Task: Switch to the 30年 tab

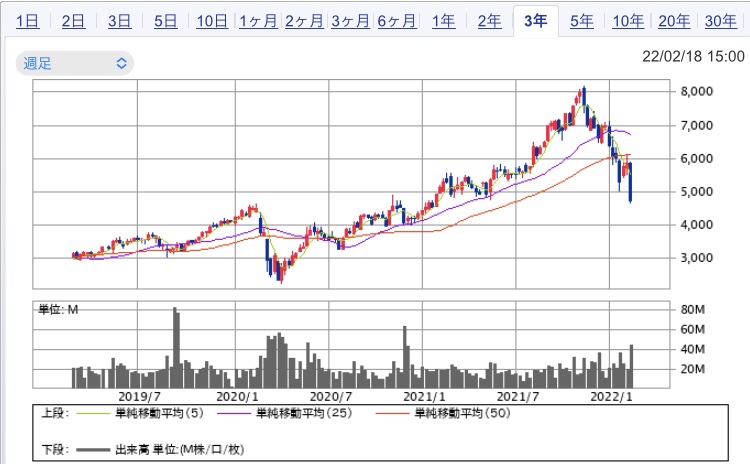Action: [720, 21]
